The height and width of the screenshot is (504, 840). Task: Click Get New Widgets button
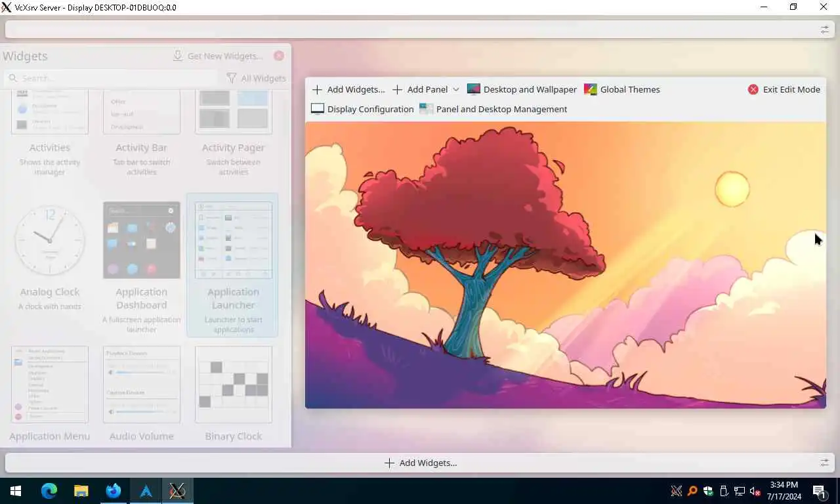(217, 56)
